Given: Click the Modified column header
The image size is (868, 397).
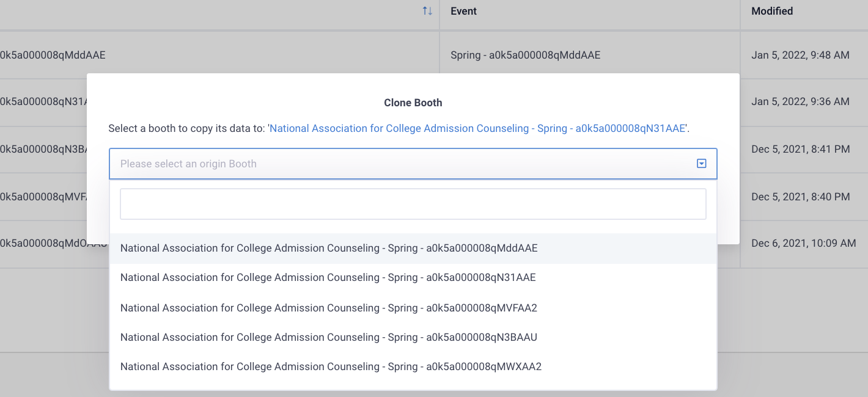Looking at the screenshot, I should 772,11.
